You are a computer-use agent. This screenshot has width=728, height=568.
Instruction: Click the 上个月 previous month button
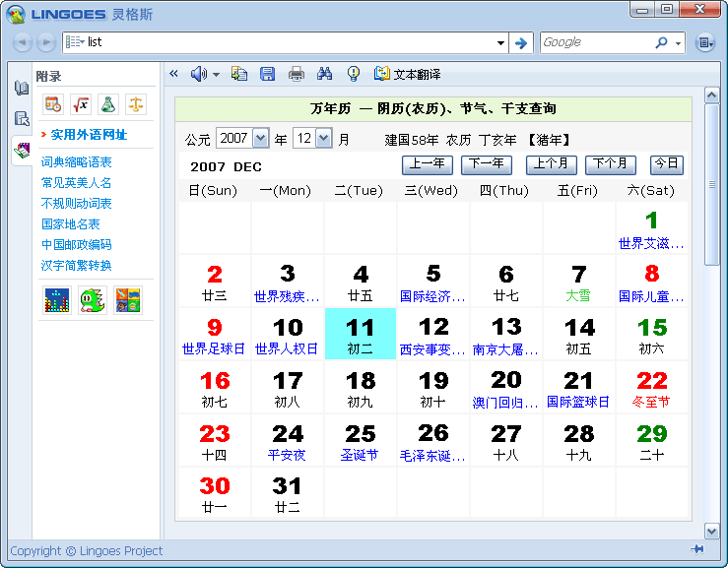[551, 164]
